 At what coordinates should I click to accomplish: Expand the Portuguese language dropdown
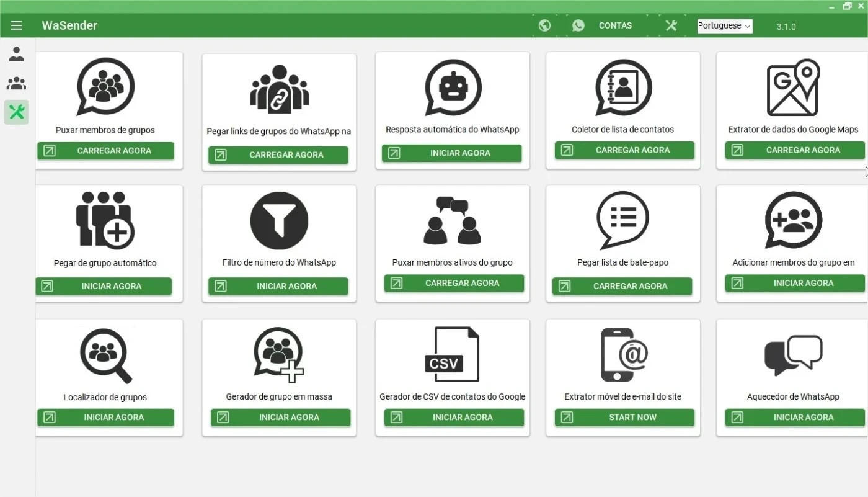[x=725, y=26]
